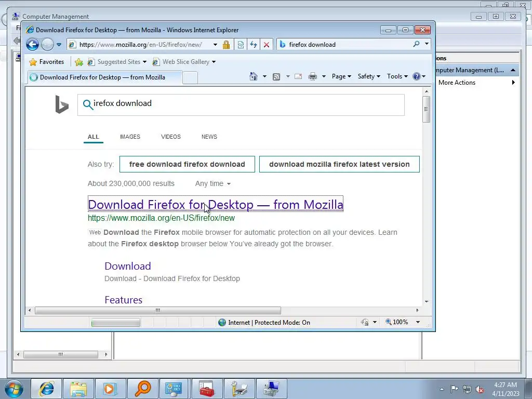Collapse Computer Management actions section arrow

pos(513,70)
